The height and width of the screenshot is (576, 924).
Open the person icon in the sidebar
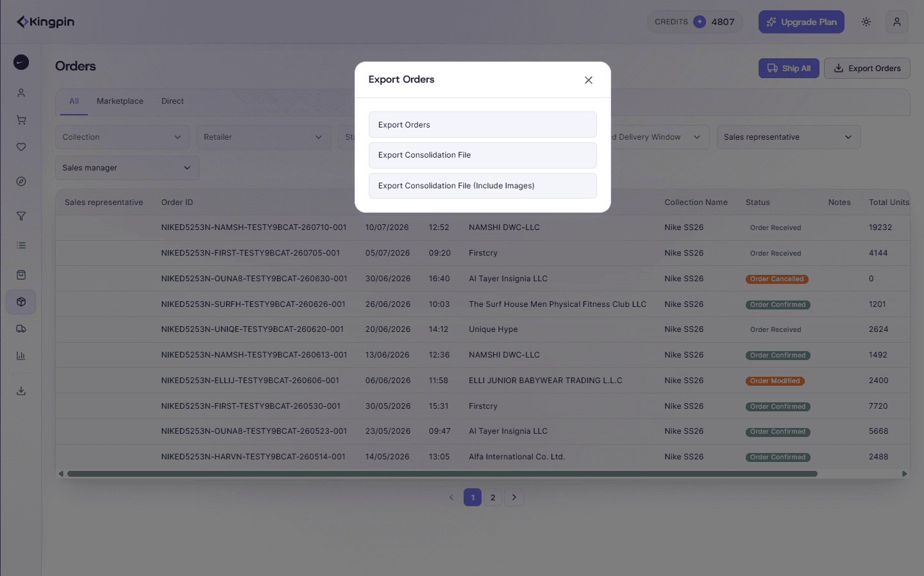(x=21, y=93)
